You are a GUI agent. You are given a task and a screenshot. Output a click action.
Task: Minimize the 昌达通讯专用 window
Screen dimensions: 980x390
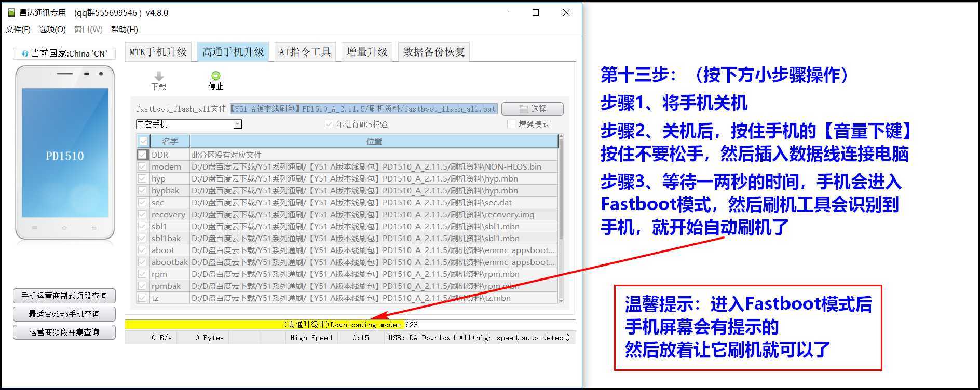pos(505,12)
